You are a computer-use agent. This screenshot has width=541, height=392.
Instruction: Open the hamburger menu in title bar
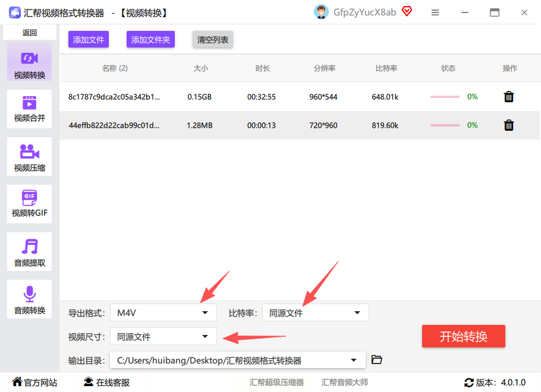(435, 12)
